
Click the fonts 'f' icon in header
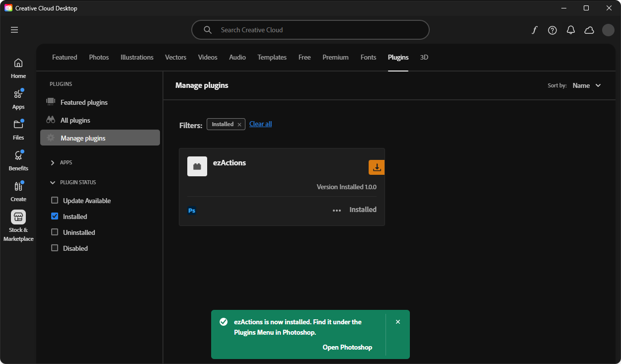pyautogui.click(x=534, y=30)
